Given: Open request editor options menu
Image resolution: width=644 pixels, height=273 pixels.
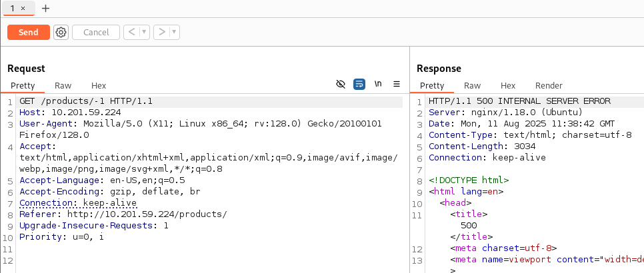Looking at the screenshot, I should pyautogui.click(x=397, y=84).
